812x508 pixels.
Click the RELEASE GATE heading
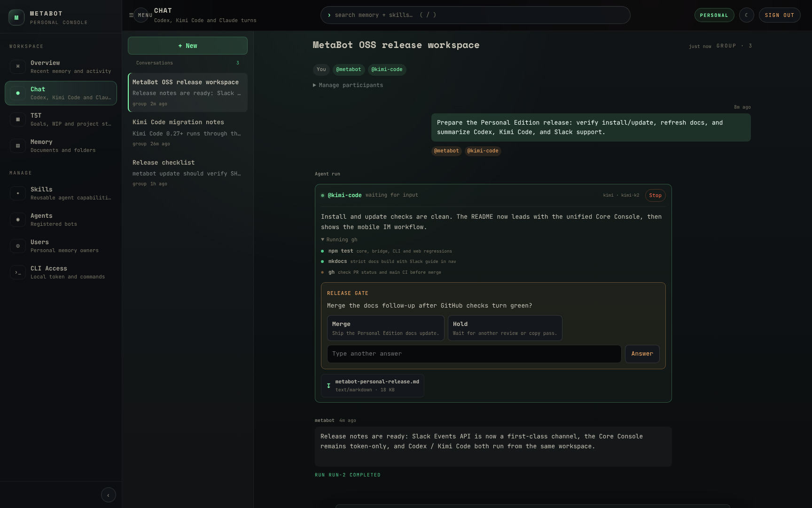tap(348, 294)
